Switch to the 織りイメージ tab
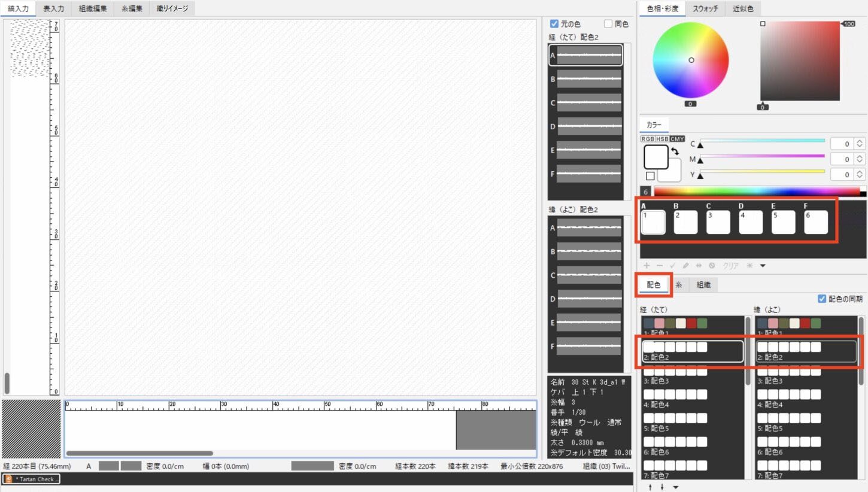 (x=172, y=8)
